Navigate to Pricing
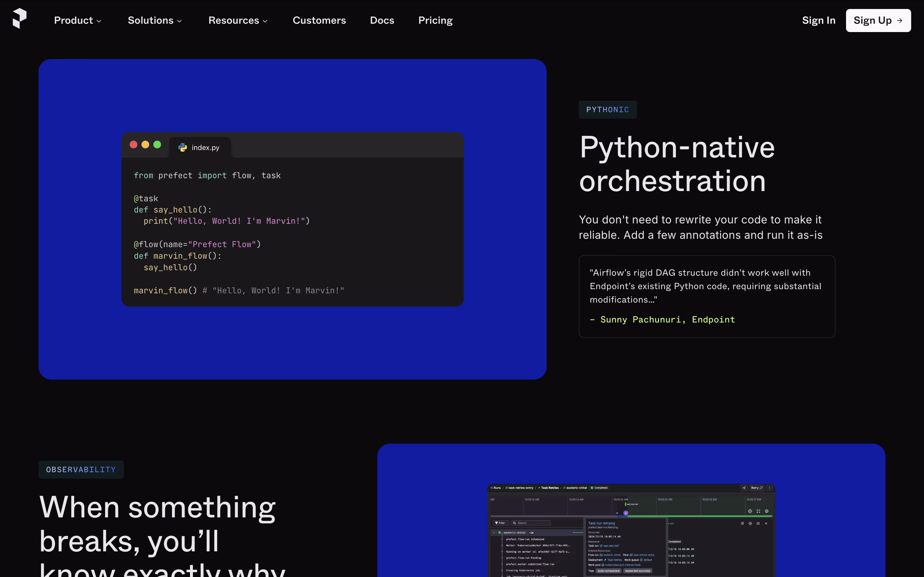This screenshot has height=577, width=924. (x=435, y=20)
